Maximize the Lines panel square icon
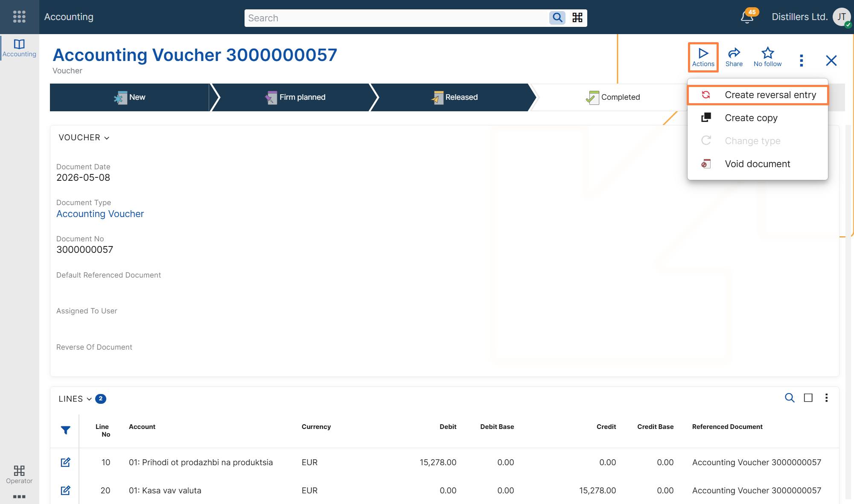 [808, 398]
